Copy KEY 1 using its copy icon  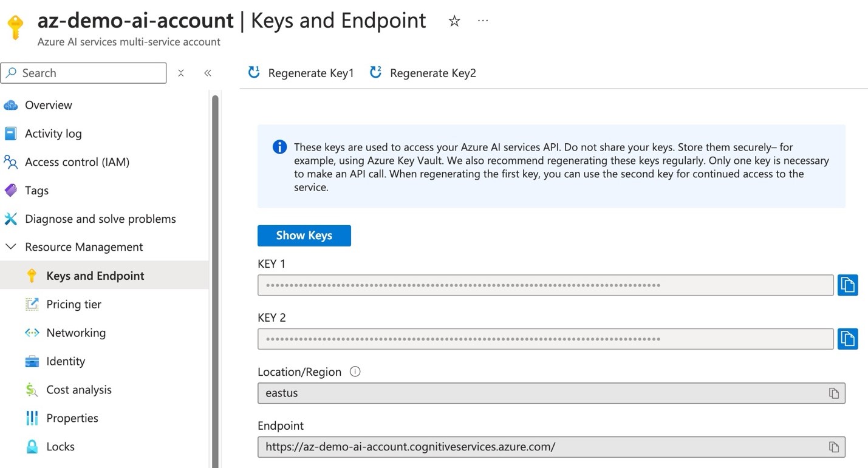pyautogui.click(x=847, y=285)
